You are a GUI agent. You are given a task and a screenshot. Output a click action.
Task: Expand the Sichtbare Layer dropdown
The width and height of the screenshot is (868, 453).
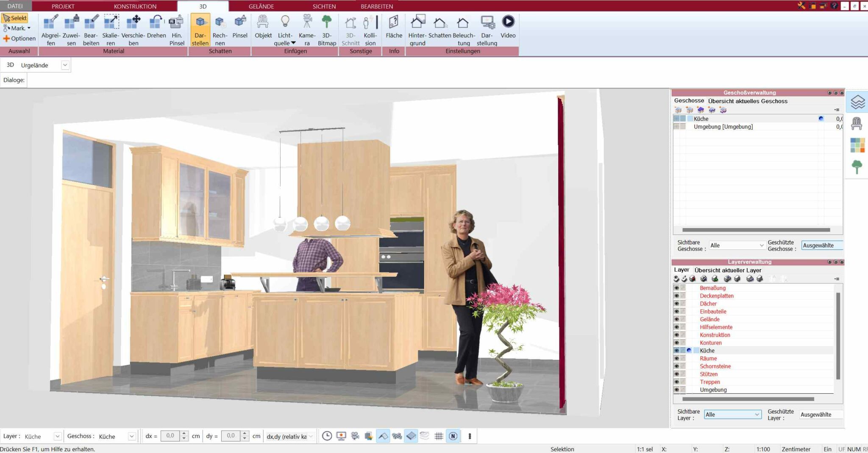point(757,414)
